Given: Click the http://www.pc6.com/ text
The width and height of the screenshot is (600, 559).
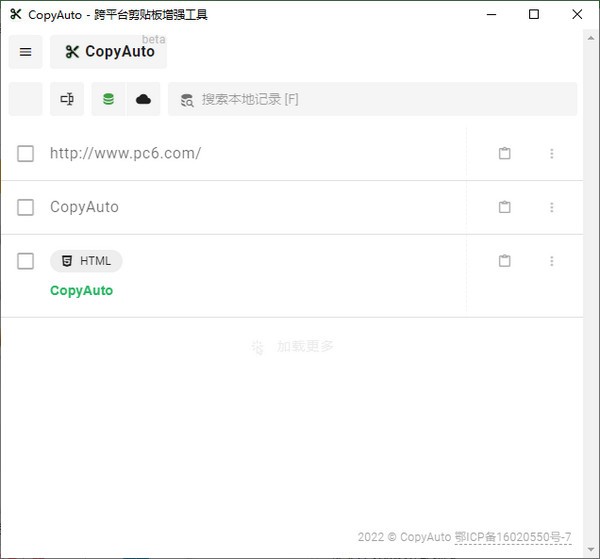Looking at the screenshot, I should click(x=126, y=153).
